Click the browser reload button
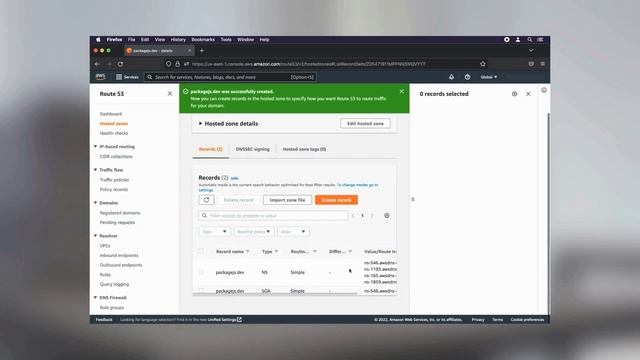Image resolution: width=640 pixels, height=360 pixels. (120, 64)
